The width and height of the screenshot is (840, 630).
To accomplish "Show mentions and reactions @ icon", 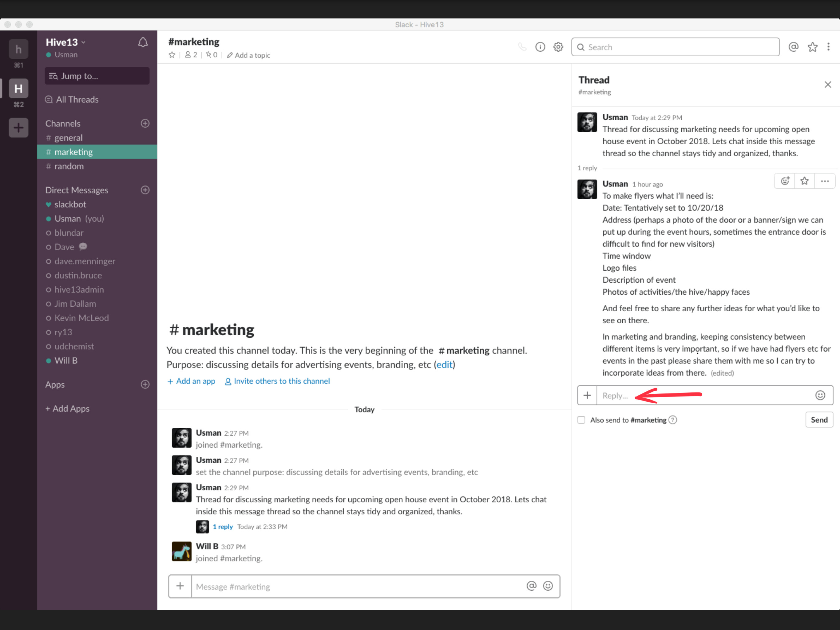I will coord(793,47).
